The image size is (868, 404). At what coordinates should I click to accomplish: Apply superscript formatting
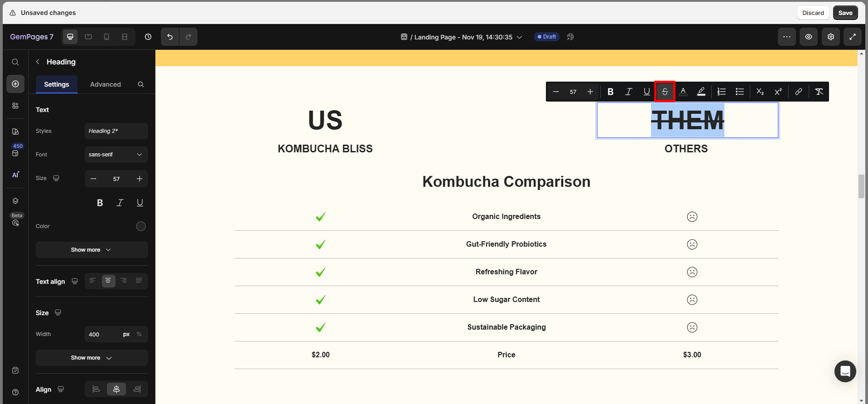(778, 92)
